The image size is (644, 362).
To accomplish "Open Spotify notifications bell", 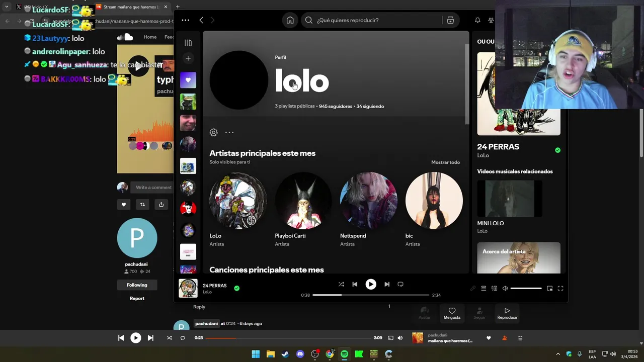I will coord(477,20).
